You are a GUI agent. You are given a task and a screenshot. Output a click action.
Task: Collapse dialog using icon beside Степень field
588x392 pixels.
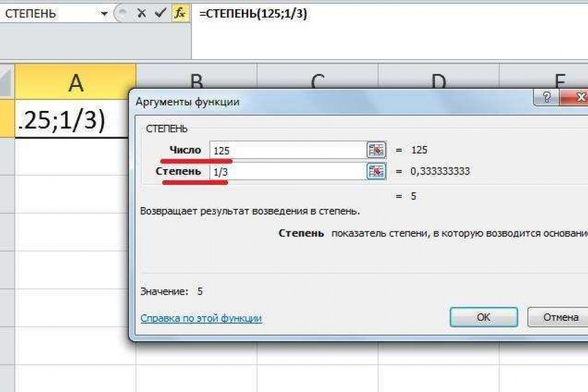[x=377, y=171]
